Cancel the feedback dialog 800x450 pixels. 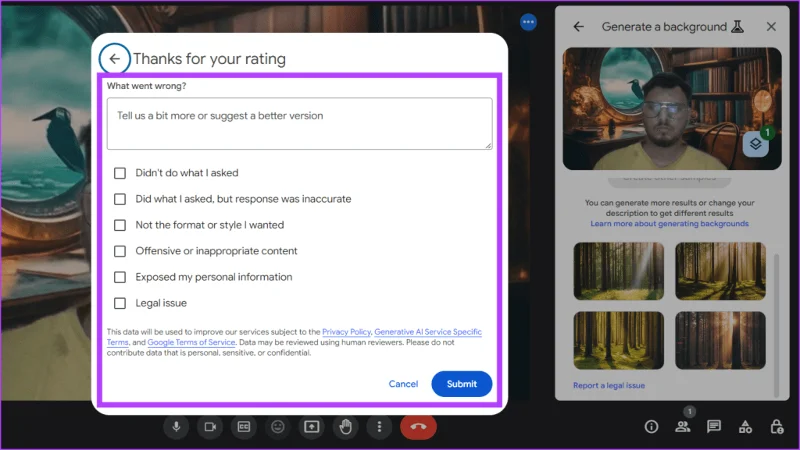403,384
